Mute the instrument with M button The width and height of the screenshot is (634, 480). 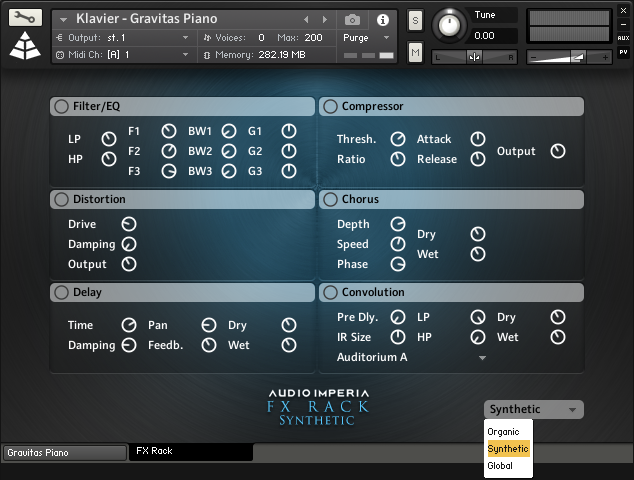pos(415,53)
